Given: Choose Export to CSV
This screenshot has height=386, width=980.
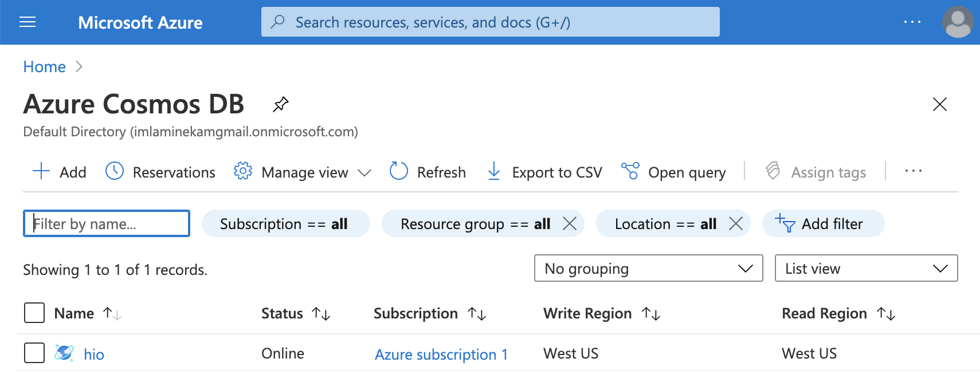Looking at the screenshot, I should (x=544, y=172).
